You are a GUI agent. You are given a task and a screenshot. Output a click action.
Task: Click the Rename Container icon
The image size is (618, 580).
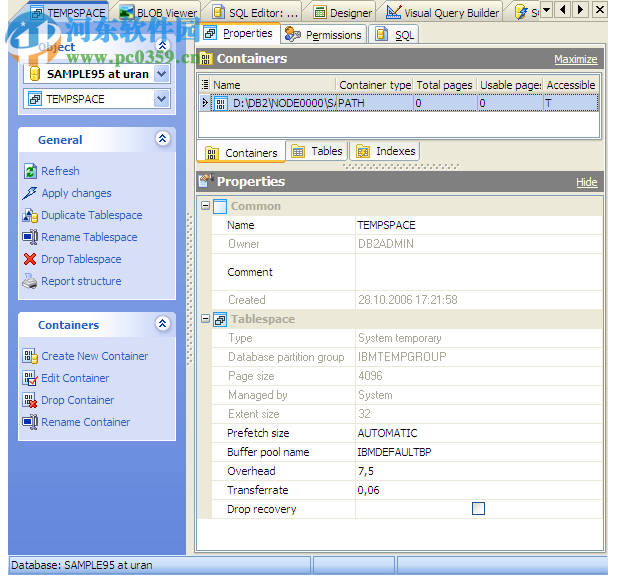(30, 422)
